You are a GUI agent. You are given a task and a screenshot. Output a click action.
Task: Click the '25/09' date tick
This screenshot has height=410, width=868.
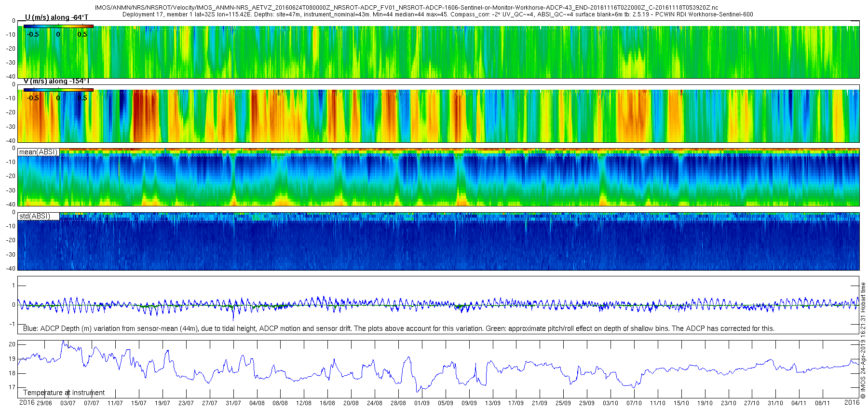563,403
